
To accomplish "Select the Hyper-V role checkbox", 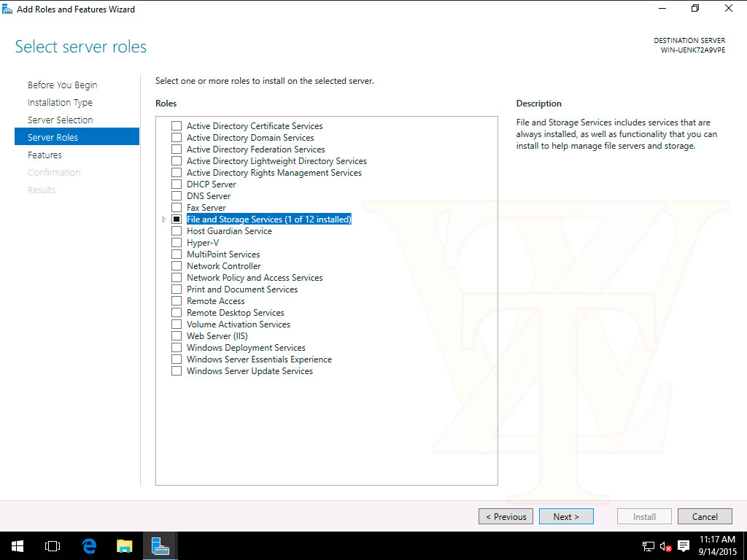I will coord(177,243).
